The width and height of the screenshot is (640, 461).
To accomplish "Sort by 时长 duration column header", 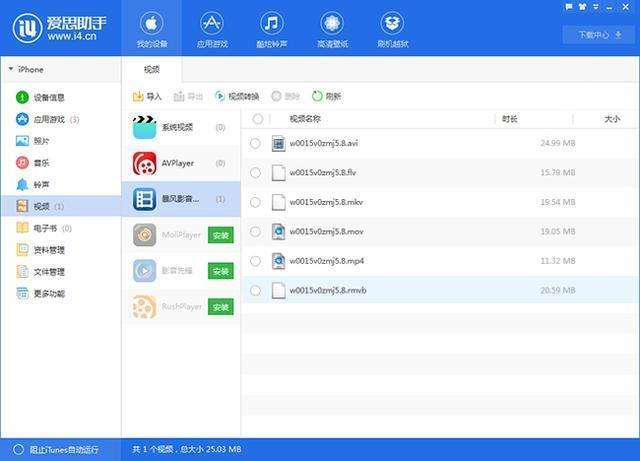I will tap(510, 119).
